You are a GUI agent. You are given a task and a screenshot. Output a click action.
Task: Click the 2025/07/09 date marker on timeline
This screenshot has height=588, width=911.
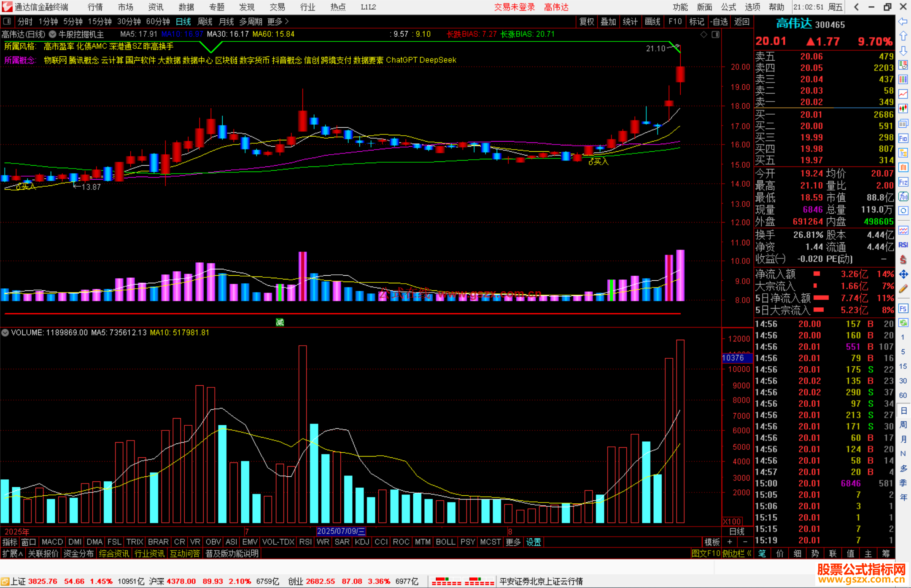(x=341, y=531)
